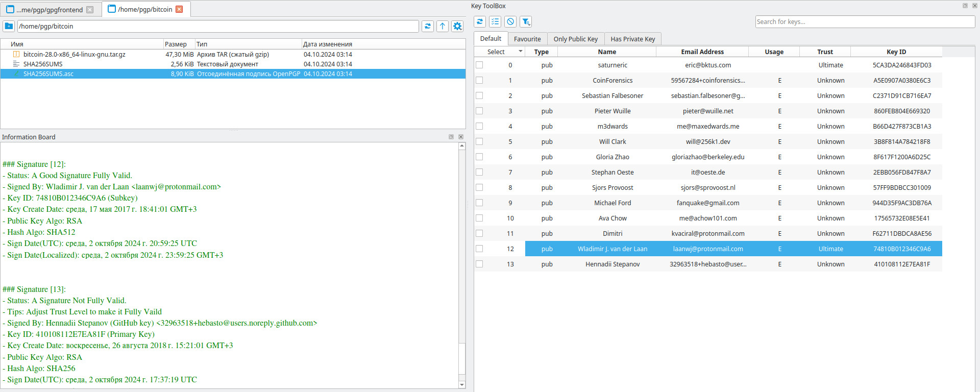This screenshot has height=392, width=980.
Task: Sort files by Размер column header
Action: pyautogui.click(x=176, y=44)
